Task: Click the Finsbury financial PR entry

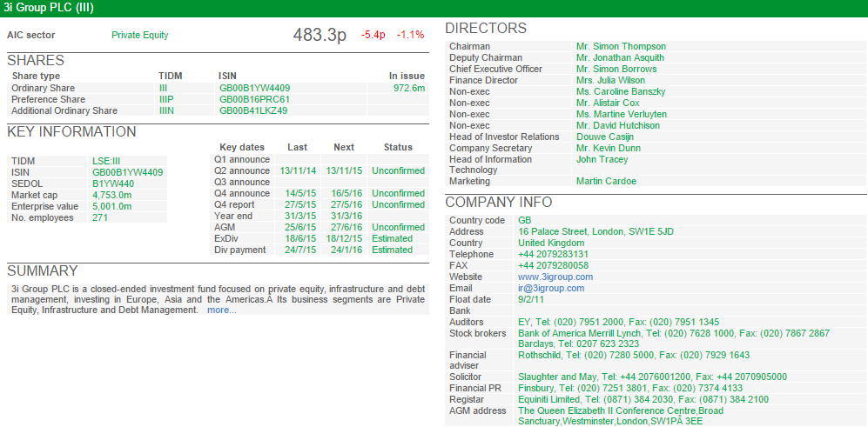Action: point(630,388)
